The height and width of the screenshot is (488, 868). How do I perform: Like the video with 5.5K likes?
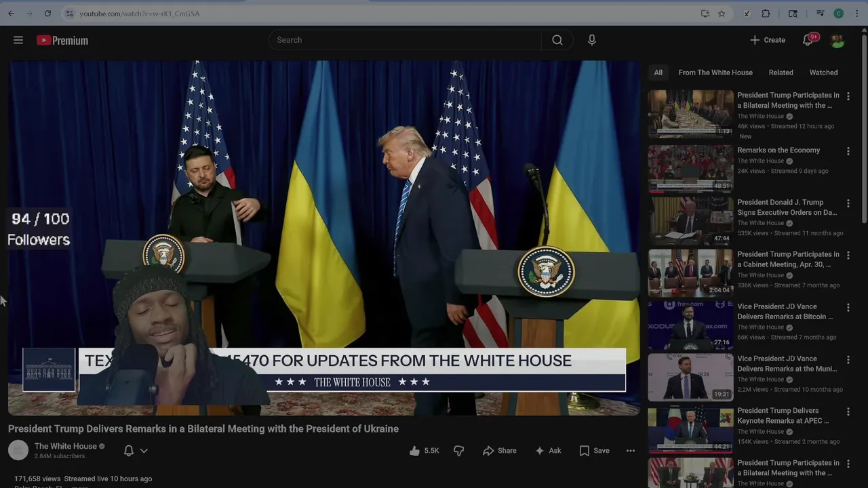tap(425, 451)
